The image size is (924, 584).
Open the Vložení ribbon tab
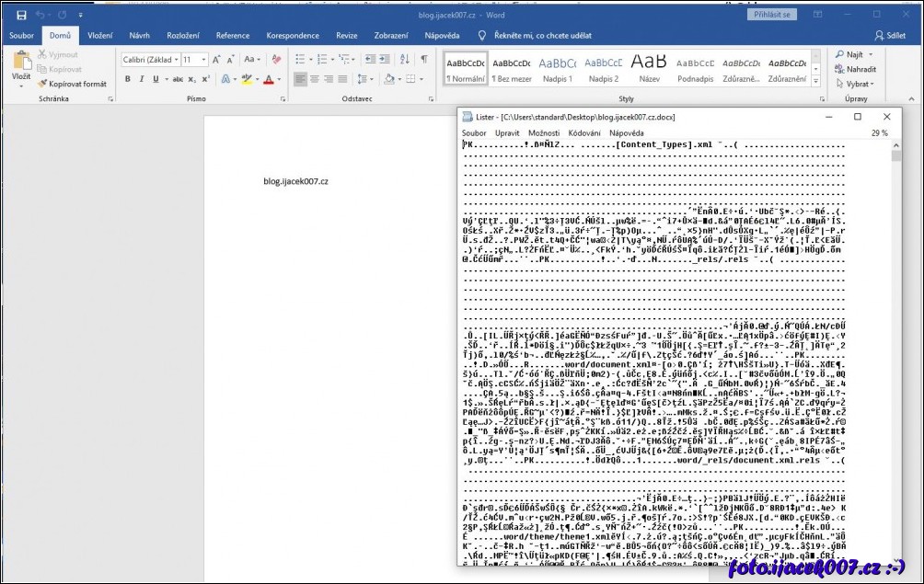99,36
